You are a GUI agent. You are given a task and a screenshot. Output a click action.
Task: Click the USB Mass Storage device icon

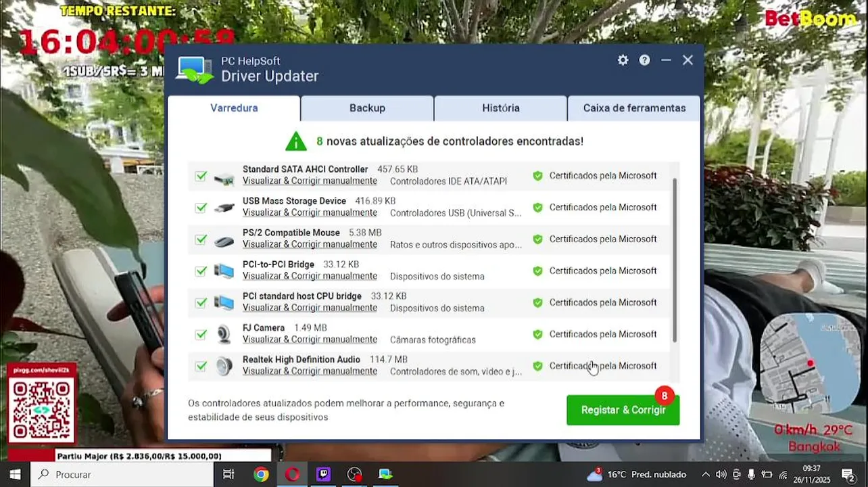[224, 208]
